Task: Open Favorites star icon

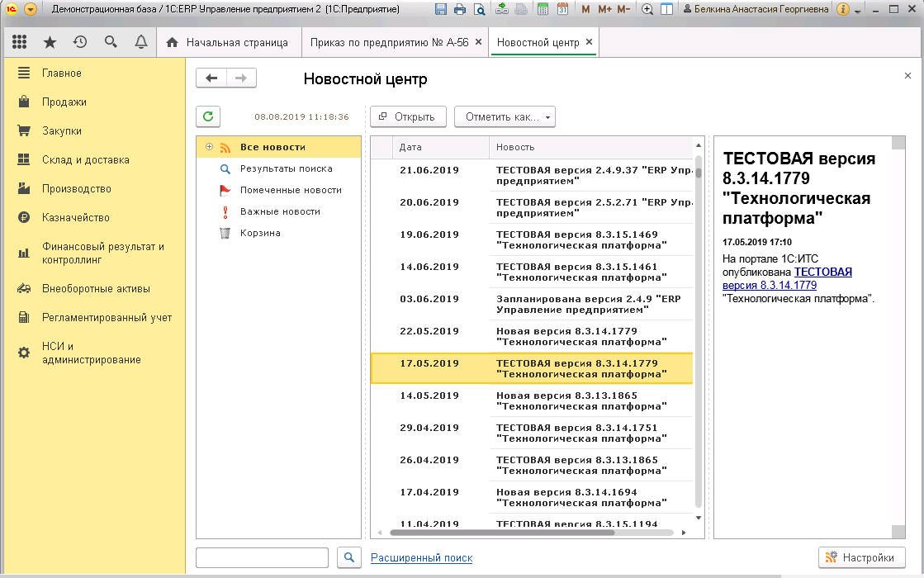Action: [50, 42]
